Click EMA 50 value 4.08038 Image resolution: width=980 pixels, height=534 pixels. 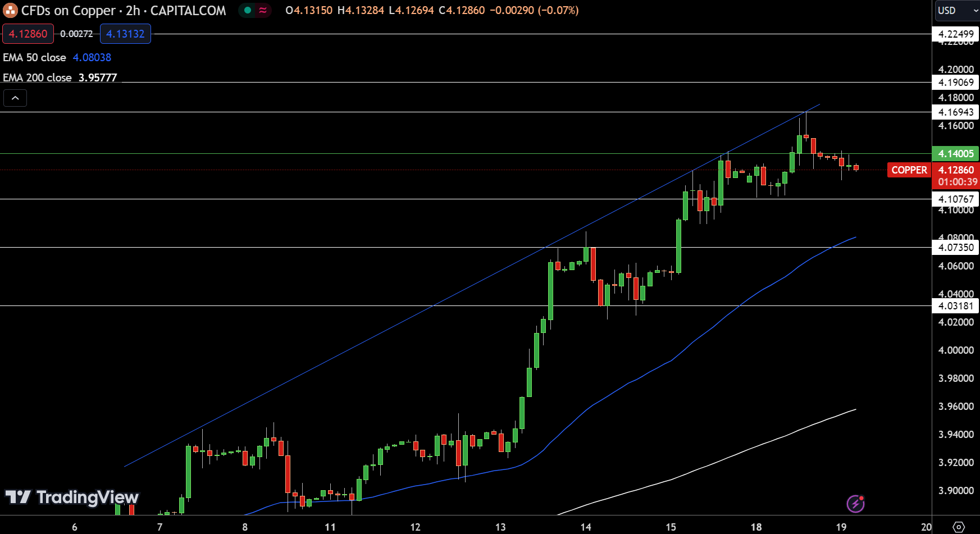(92, 57)
